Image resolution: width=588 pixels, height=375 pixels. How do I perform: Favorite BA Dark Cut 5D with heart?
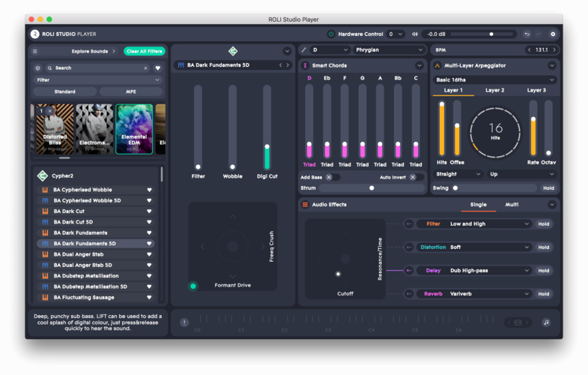[149, 222]
